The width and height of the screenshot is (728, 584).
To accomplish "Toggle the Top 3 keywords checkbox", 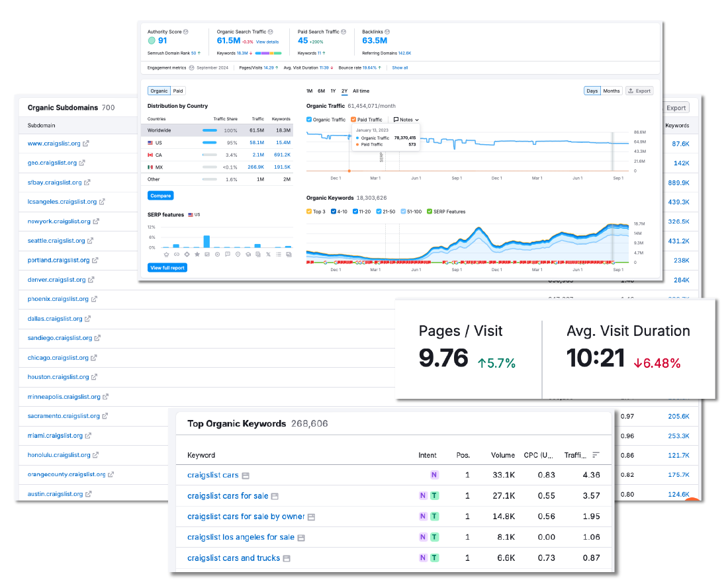I will [x=309, y=212].
